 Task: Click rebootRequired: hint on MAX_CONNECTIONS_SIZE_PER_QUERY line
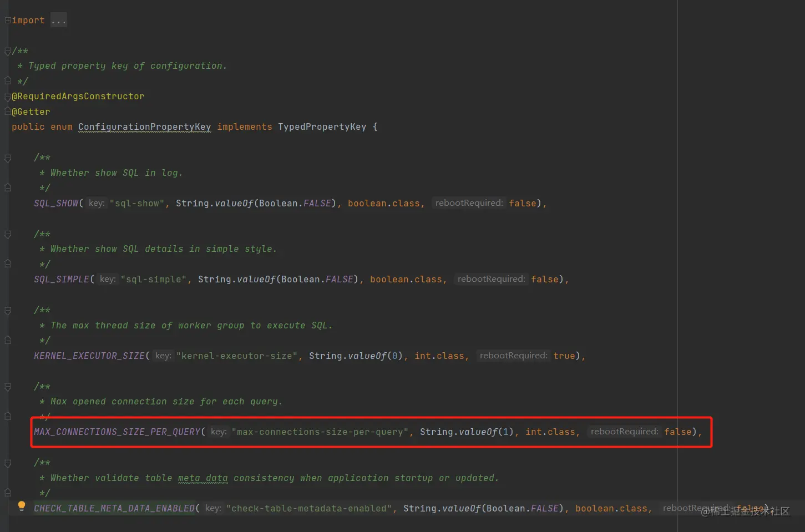point(624,432)
